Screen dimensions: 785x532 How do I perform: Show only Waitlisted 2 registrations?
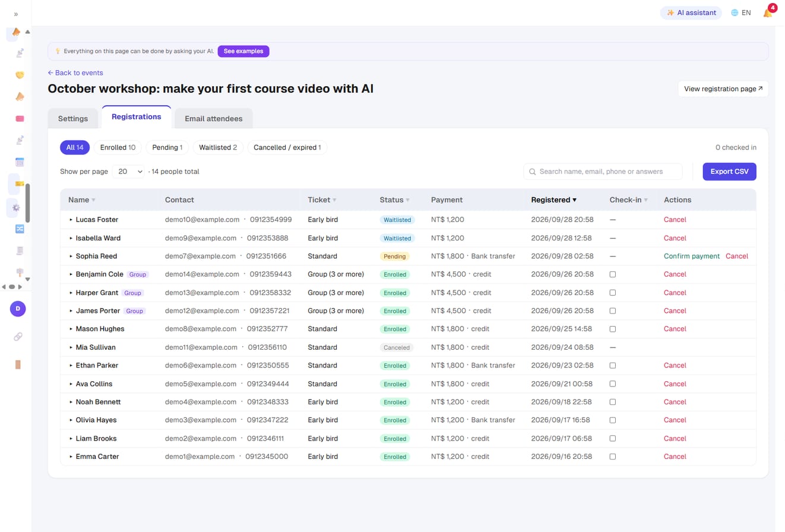click(218, 147)
